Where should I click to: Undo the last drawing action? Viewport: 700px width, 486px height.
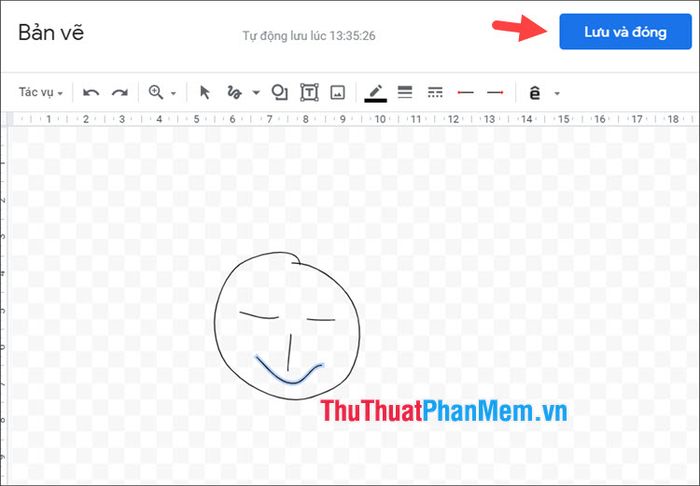coord(91,92)
